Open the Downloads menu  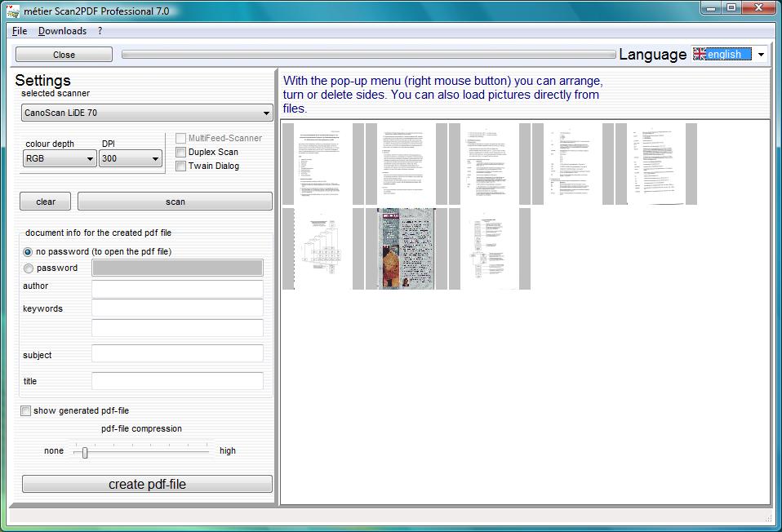coord(62,31)
